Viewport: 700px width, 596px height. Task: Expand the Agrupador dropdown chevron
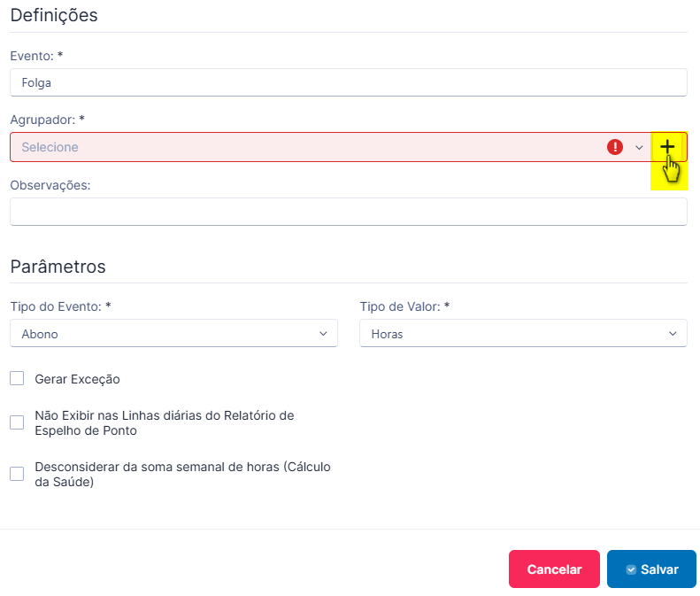639,147
